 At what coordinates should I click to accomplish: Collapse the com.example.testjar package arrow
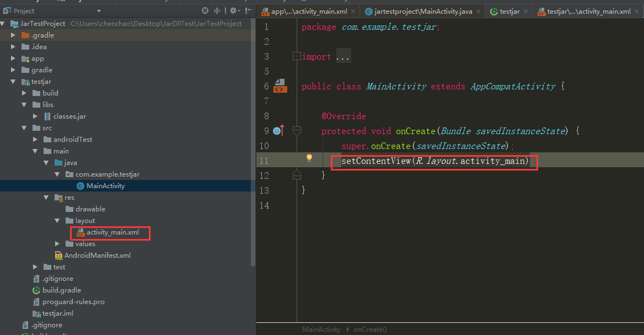pos(57,174)
